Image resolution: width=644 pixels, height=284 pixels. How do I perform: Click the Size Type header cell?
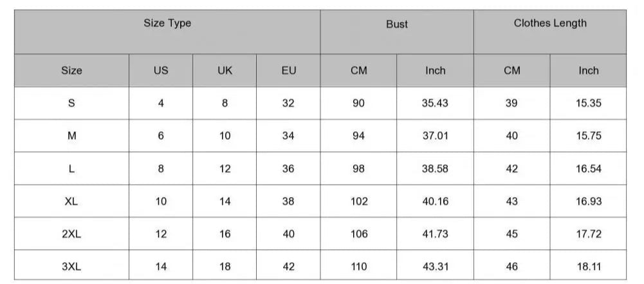(x=167, y=32)
